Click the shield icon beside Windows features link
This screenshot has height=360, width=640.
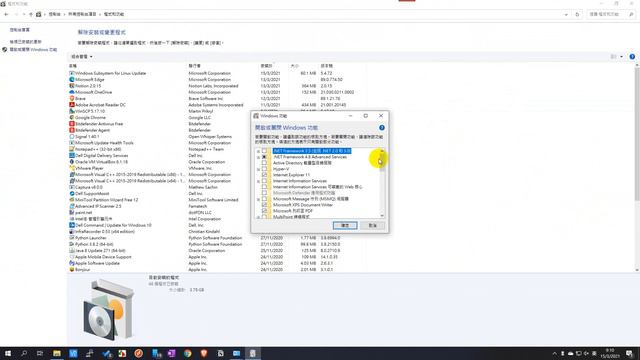[4, 49]
